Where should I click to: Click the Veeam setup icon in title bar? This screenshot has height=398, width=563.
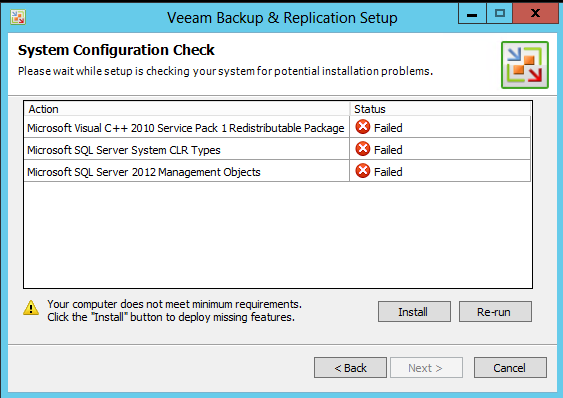(18, 17)
